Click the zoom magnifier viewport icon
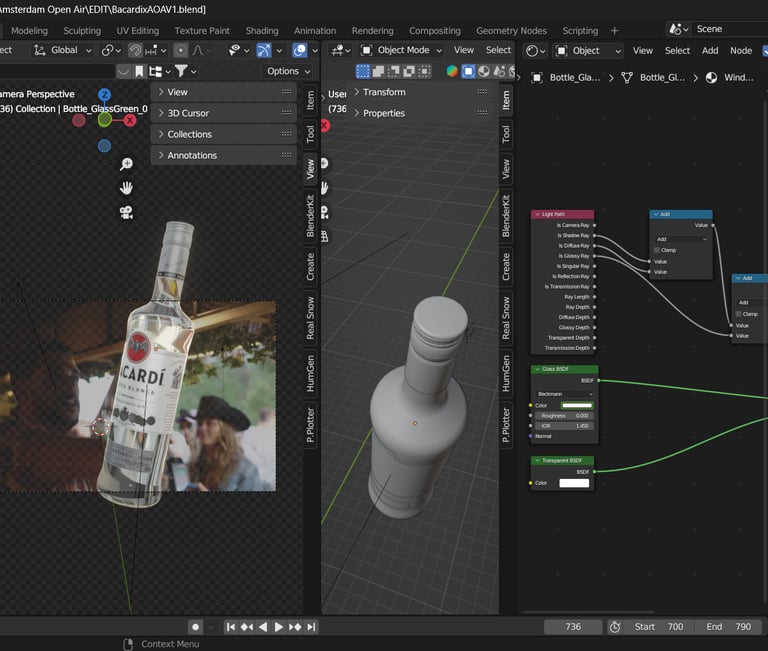The image size is (768, 651). point(126,164)
